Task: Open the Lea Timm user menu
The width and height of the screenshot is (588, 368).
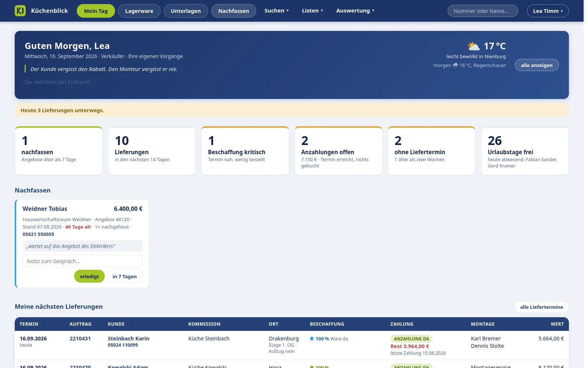Action: [548, 11]
